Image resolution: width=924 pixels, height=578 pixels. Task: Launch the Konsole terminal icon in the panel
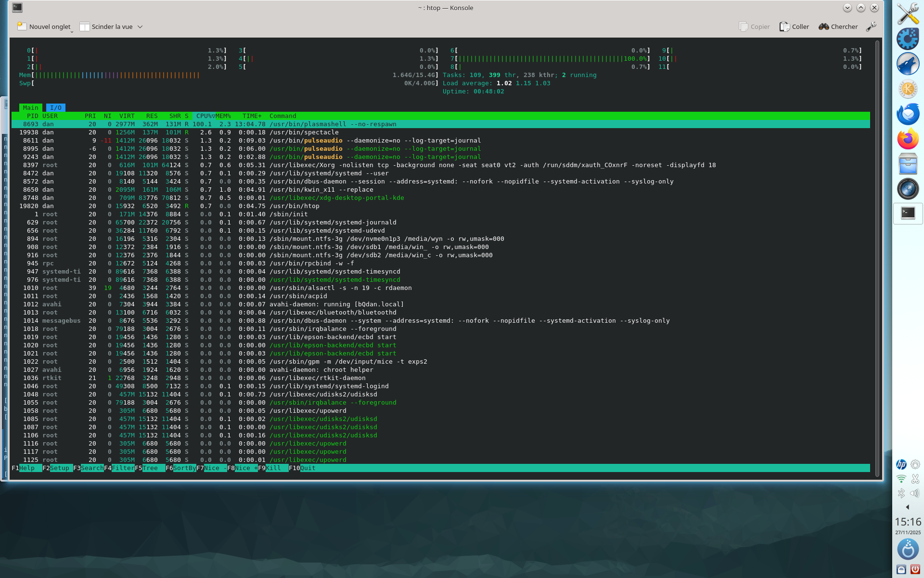pyautogui.click(x=908, y=213)
